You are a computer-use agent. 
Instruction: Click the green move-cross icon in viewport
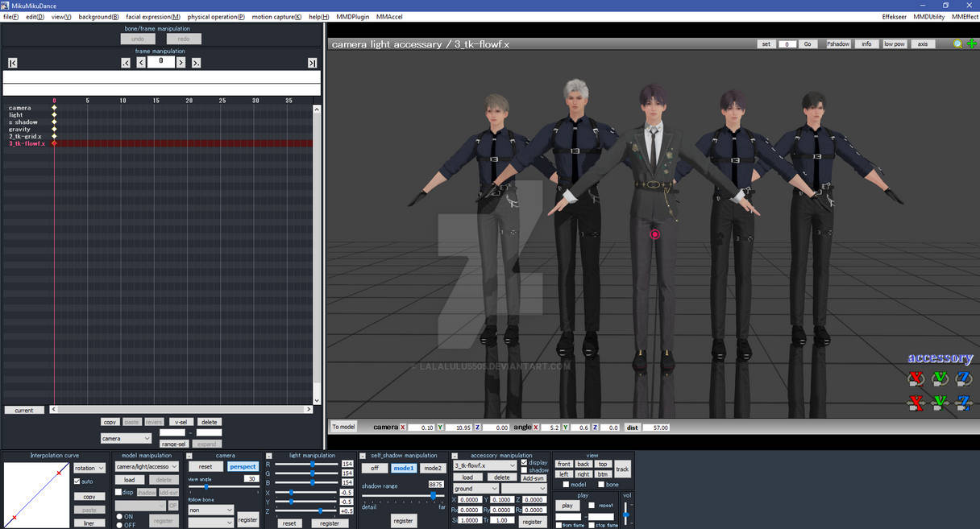971,44
